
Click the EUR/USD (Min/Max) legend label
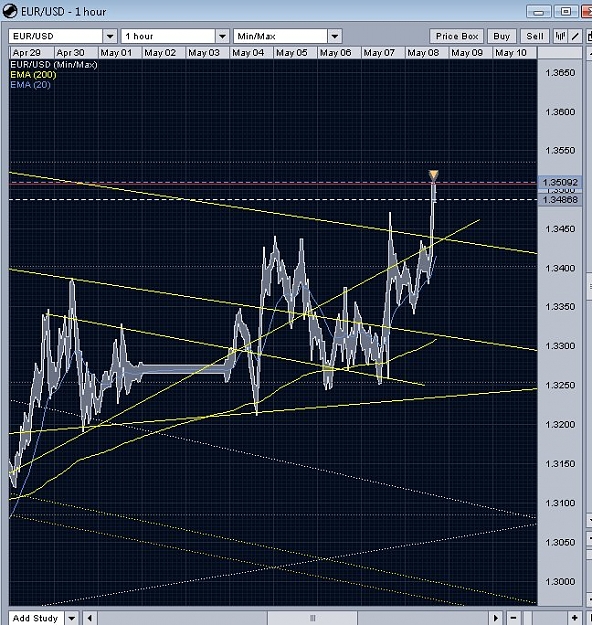(54, 65)
